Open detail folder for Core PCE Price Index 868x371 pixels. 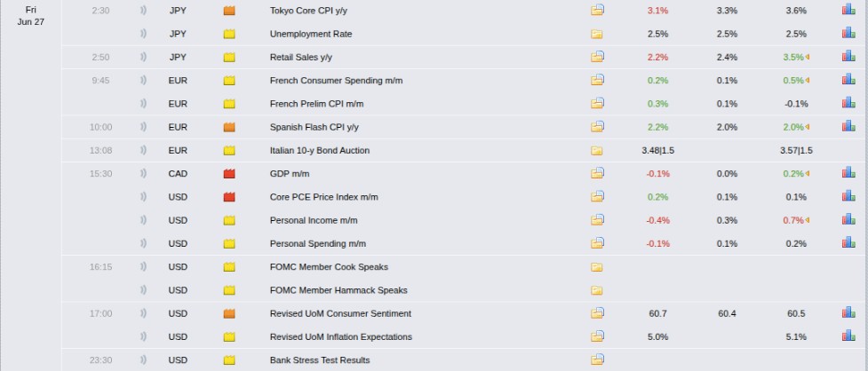click(597, 196)
